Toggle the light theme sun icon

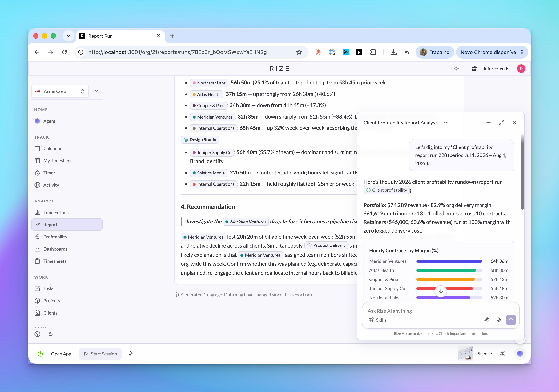[457, 69]
